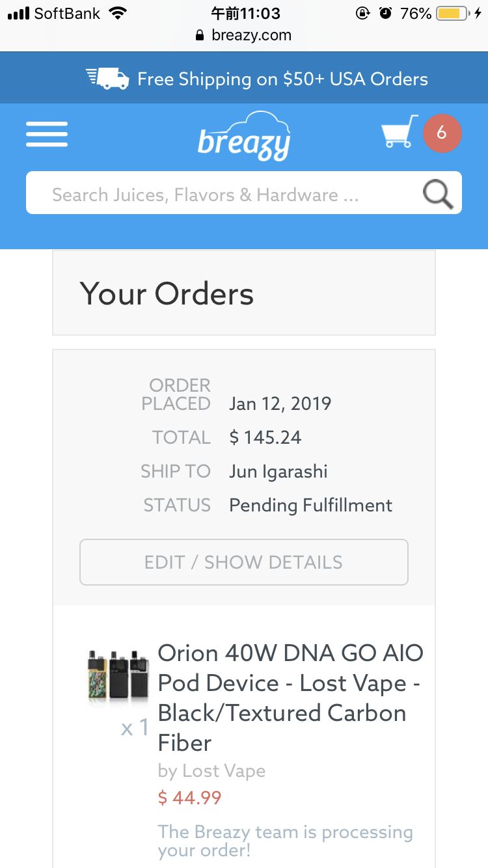
Task: Tap the 11:03 clock in status bar
Action: coord(245,13)
